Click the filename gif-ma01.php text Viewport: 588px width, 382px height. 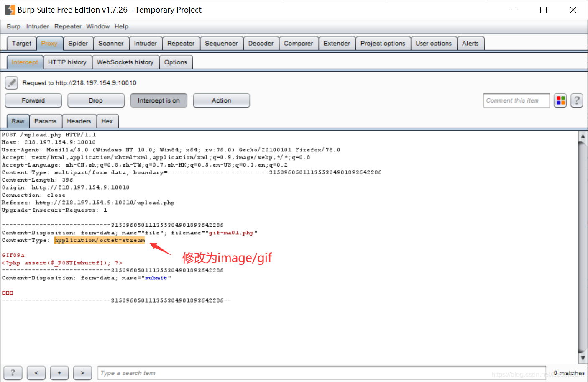pos(231,233)
